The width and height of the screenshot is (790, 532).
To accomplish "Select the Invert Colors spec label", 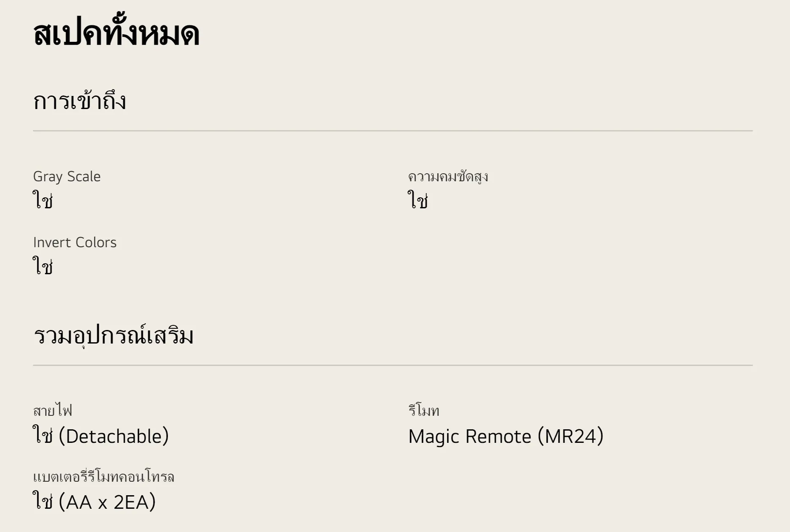I will pyautogui.click(x=75, y=243).
